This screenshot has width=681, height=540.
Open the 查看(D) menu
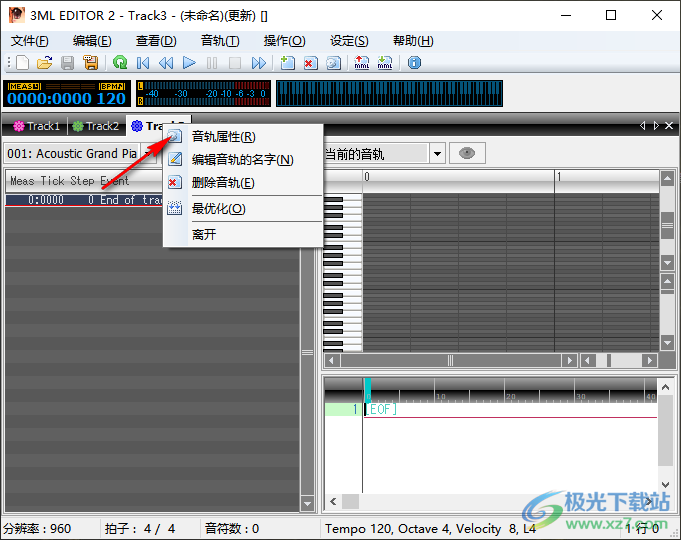(x=156, y=41)
